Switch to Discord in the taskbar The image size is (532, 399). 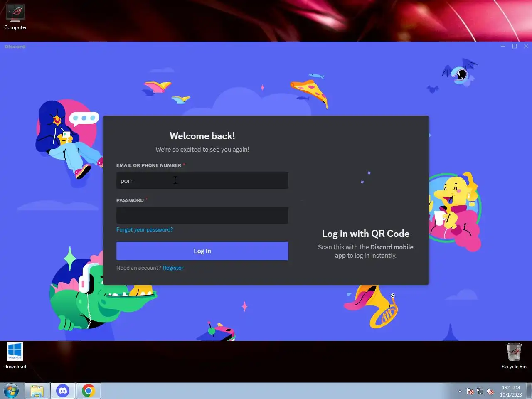pos(63,391)
